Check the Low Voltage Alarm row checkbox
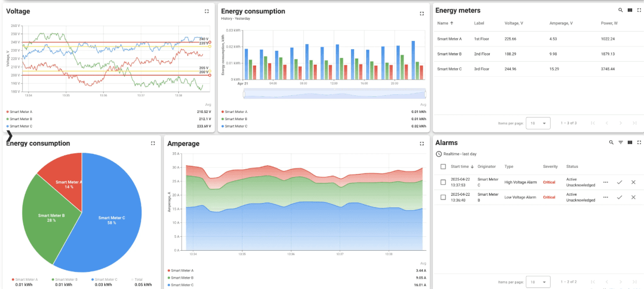Viewport: 644px width, 289px height. click(x=443, y=197)
